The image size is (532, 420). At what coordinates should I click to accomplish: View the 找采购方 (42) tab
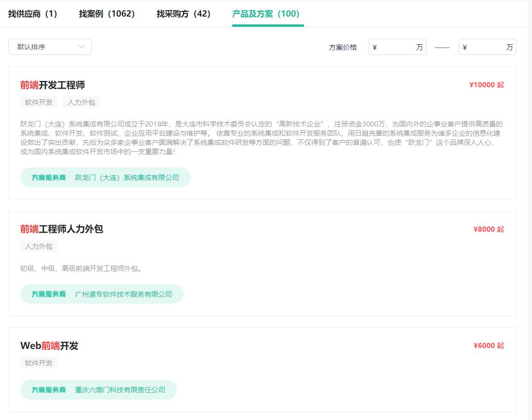(x=183, y=14)
